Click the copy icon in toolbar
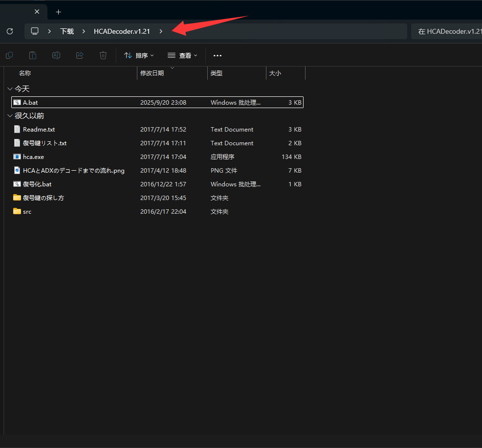The image size is (482, 448). 9,55
